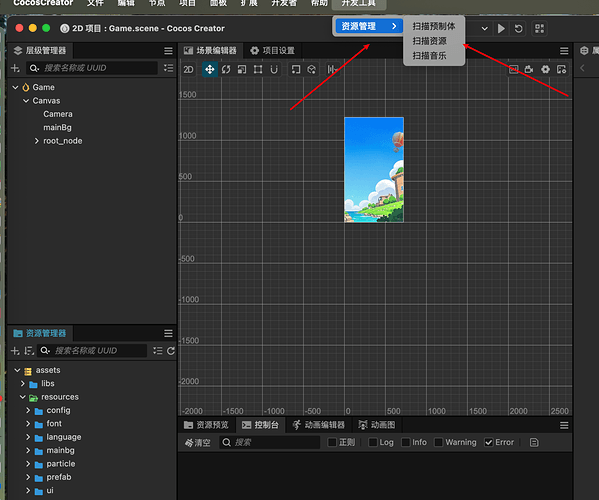This screenshot has height=500, width=599.
Task: Expand the config folder
Action: pyautogui.click(x=28, y=410)
